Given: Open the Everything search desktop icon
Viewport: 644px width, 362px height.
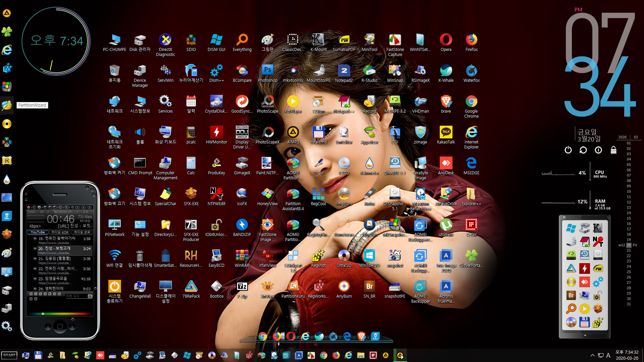Looking at the screenshot, I should click(x=242, y=43).
